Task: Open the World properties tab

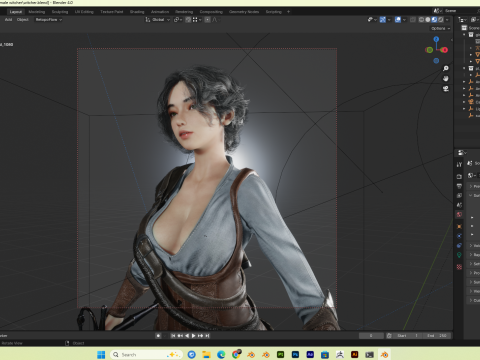Action: click(459, 214)
